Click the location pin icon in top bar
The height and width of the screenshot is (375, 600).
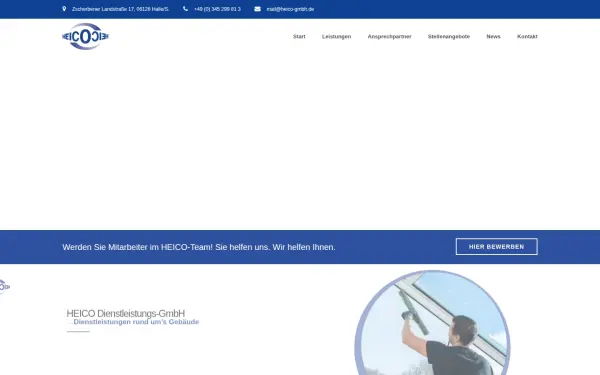coord(64,9)
